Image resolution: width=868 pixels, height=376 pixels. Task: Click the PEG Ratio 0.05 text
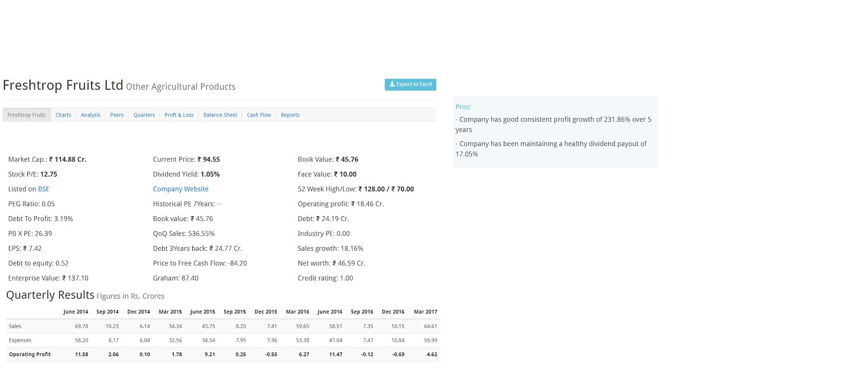click(x=31, y=204)
